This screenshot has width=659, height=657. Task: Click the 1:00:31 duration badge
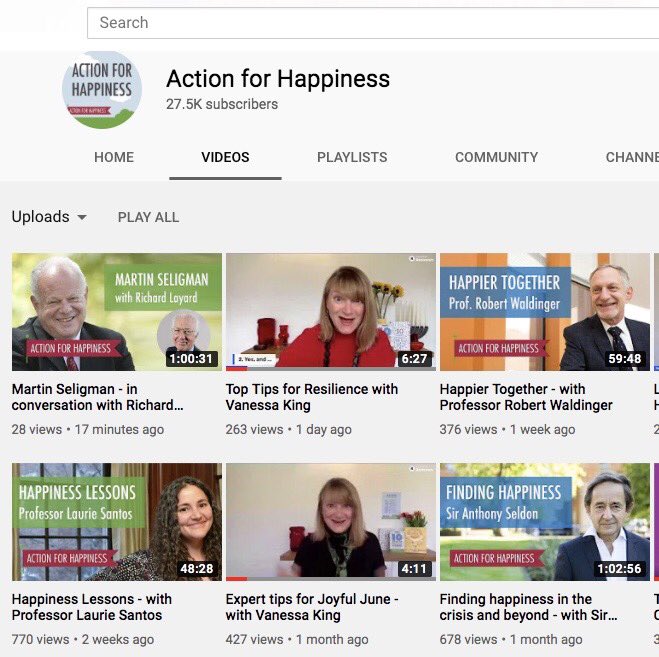191,359
